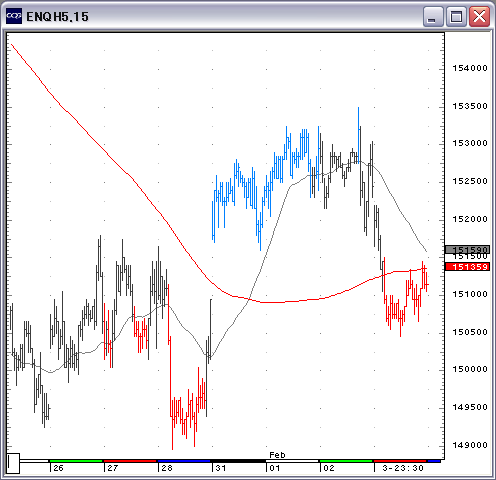Click the date label 27 on time axis
This screenshot has height=480, width=496.
(x=113, y=468)
